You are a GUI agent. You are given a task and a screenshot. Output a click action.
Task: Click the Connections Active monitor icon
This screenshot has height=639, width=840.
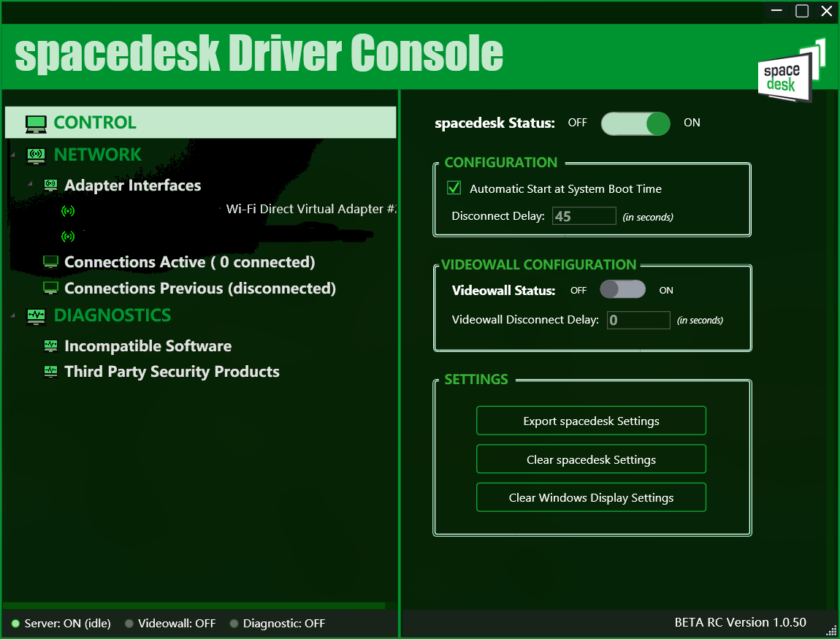pos(50,261)
